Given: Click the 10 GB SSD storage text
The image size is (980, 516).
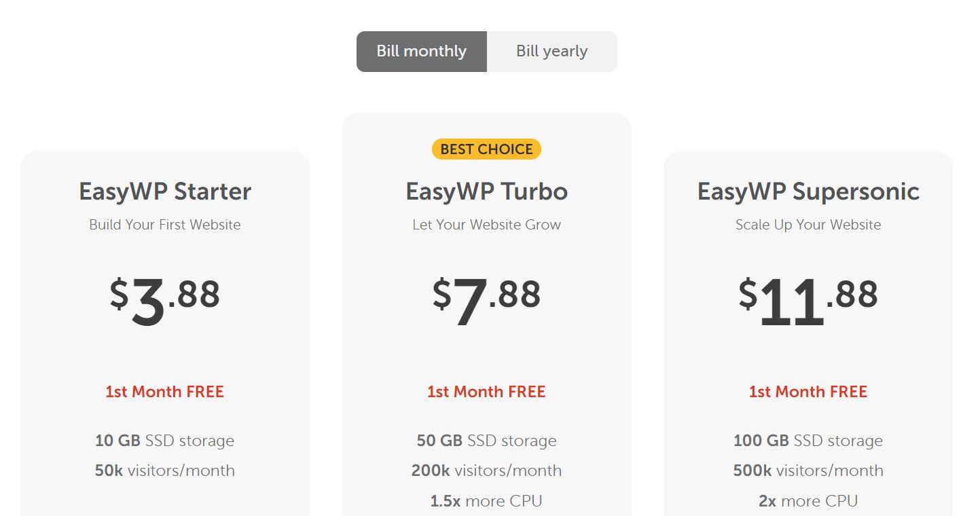Looking at the screenshot, I should [165, 441].
